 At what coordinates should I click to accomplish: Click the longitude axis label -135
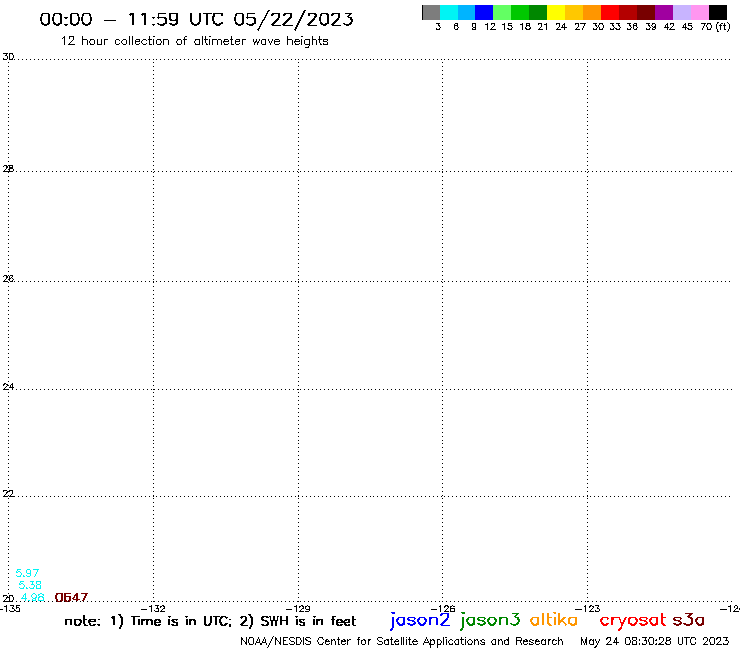point(10,608)
